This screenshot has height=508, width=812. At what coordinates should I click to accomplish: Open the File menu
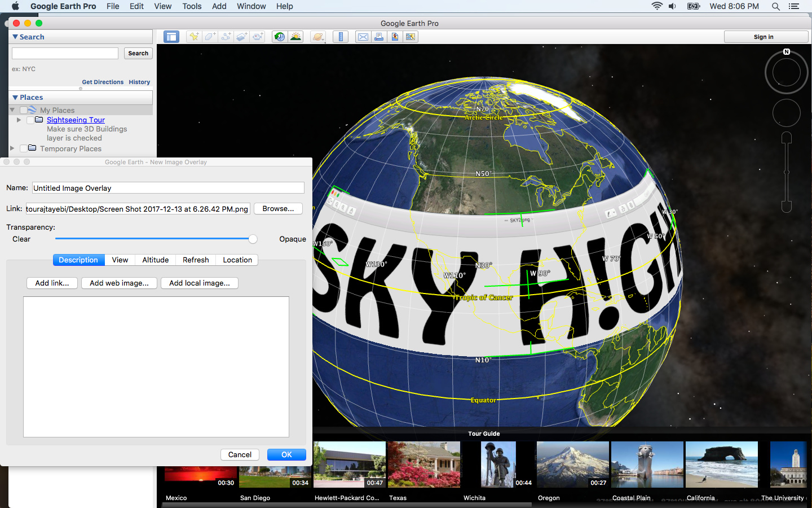[113, 6]
